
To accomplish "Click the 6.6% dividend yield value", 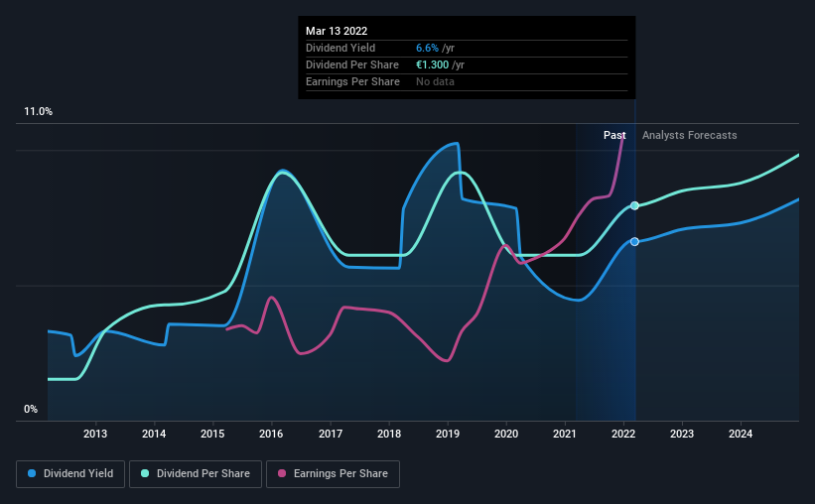I will (x=427, y=48).
